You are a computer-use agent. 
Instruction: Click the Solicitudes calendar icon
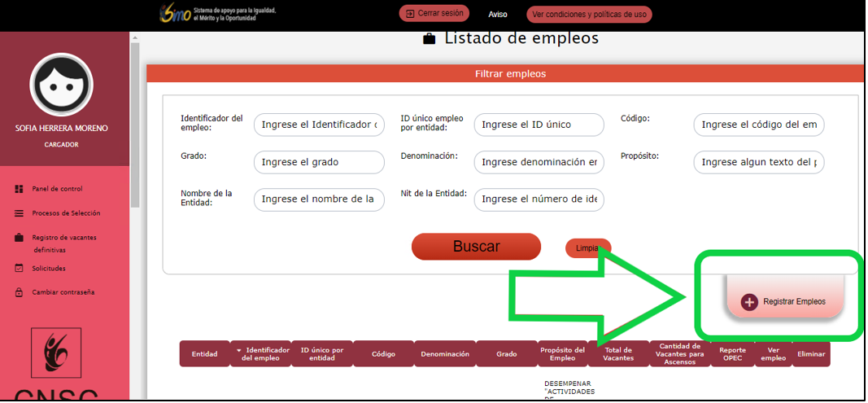[x=19, y=268]
